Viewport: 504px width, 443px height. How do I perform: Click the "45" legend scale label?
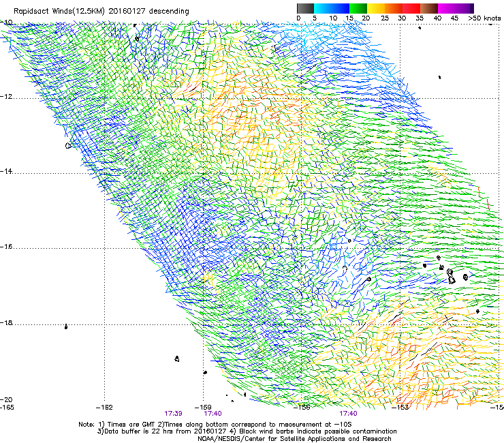coord(454,18)
